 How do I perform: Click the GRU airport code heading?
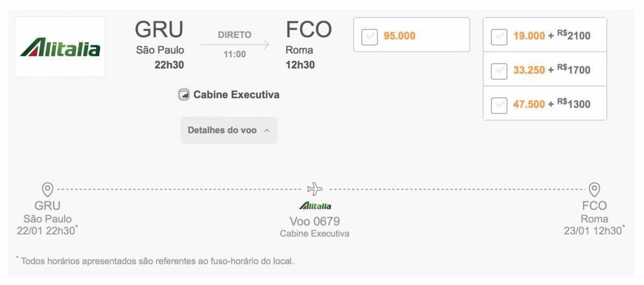point(159,30)
